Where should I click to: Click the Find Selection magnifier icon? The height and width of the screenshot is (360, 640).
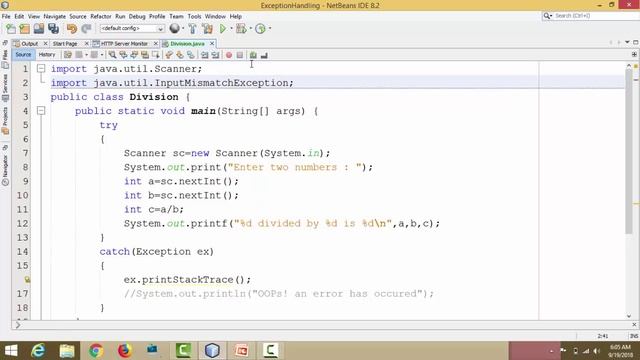tap(112, 55)
